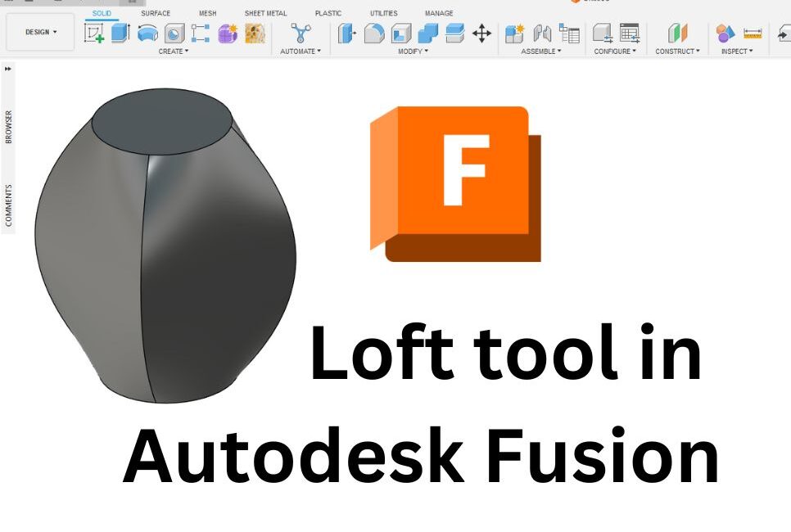Open the AUTOMATE dropdown menu
791x532 pixels.
click(301, 52)
